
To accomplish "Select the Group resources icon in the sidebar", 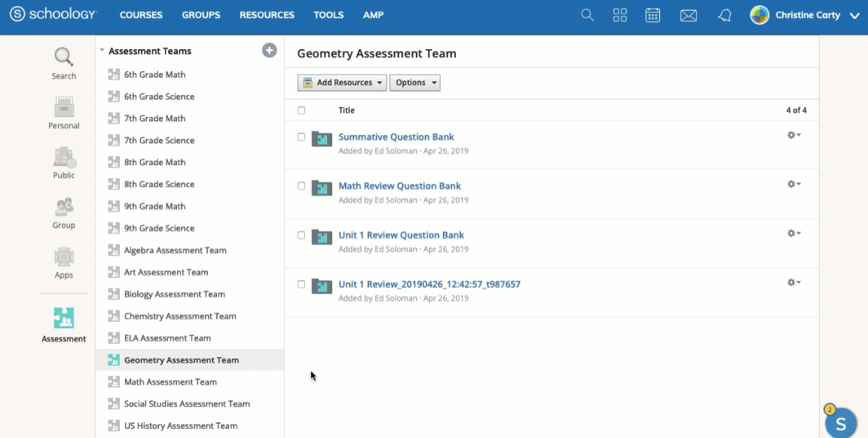I will tap(63, 211).
